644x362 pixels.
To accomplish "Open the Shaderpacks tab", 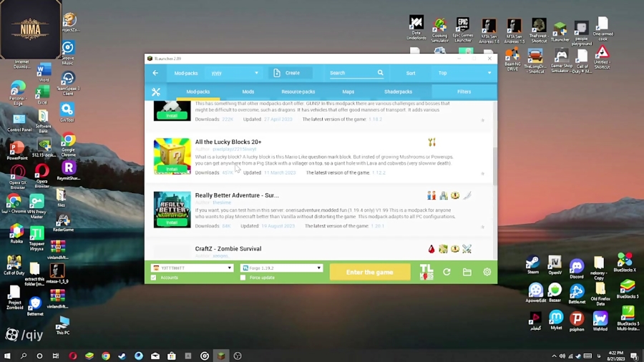I will click(x=398, y=92).
